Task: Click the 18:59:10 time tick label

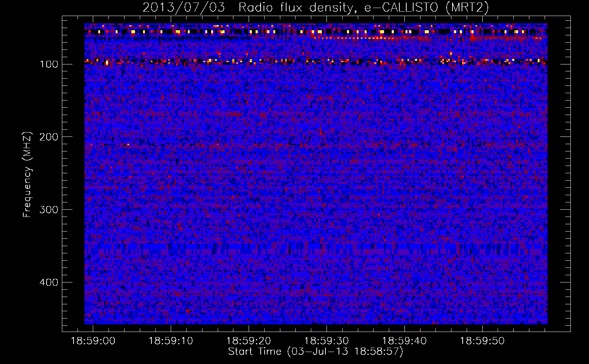Action: click(x=171, y=341)
